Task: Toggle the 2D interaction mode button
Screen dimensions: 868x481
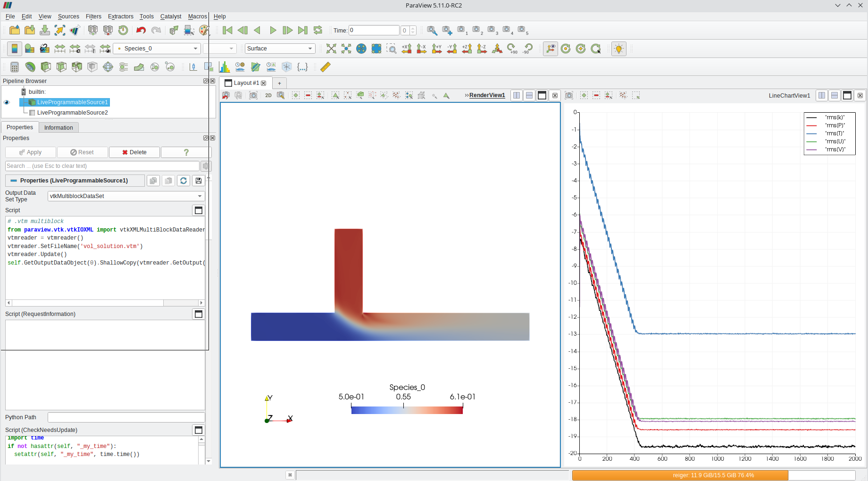Action: point(268,95)
